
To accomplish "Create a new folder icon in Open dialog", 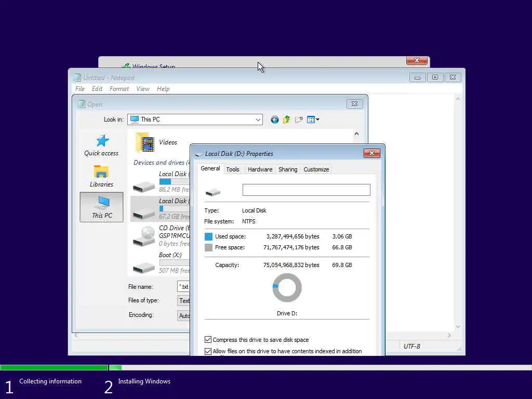I will (x=299, y=119).
